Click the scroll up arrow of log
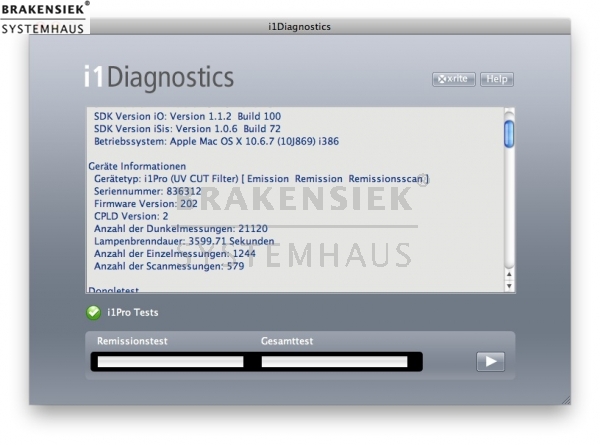The height and width of the screenshot is (445, 600). tap(509, 274)
